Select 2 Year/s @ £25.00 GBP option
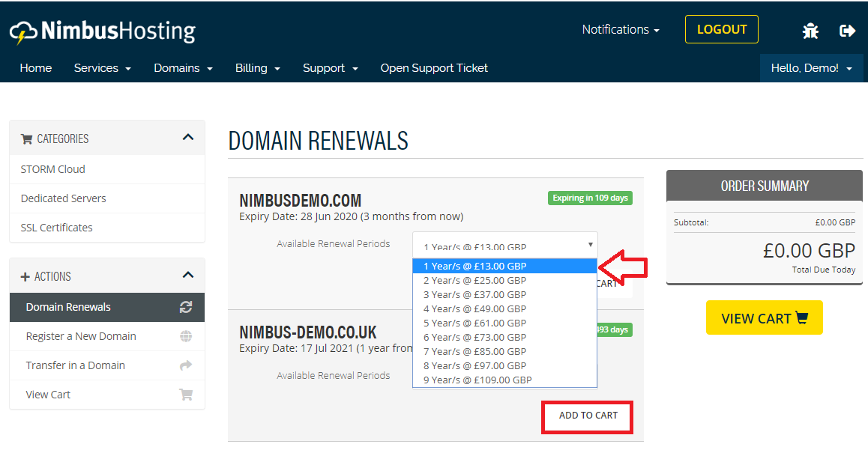 pos(505,281)
